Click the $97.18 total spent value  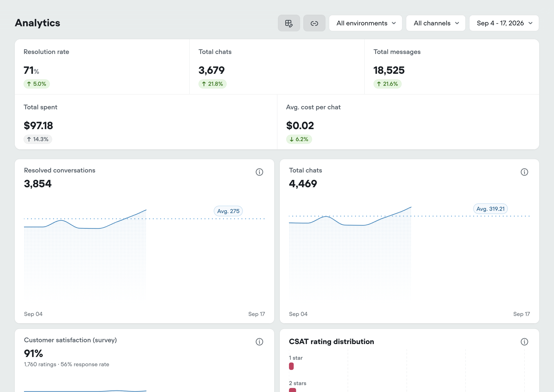click(x=38, y=126)
